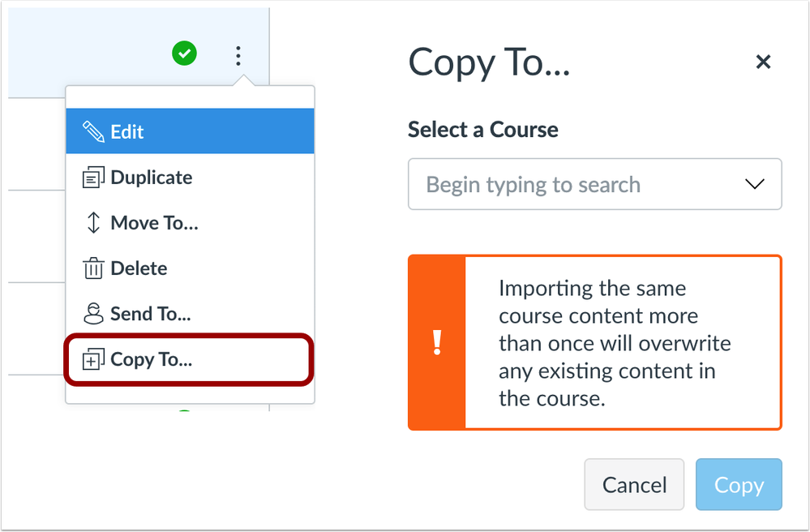
Task: Select Delete from the options menu
Action: pyautogui.click(x=190, y=268)
